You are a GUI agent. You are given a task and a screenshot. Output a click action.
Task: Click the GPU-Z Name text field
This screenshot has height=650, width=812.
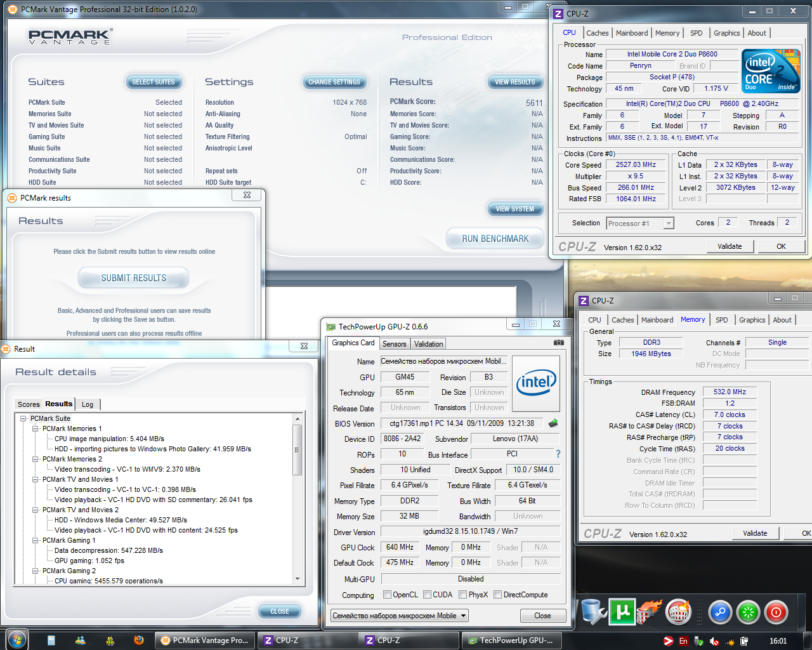coord(444,361)
